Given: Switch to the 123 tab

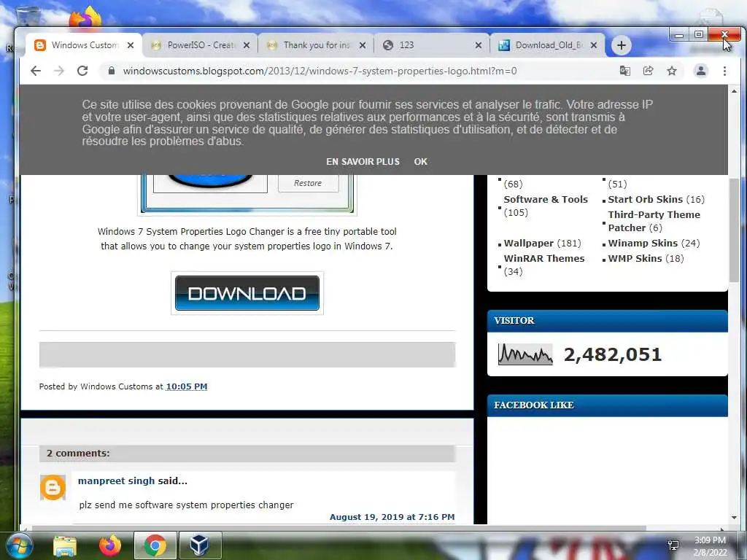Looking at the screenshot, I should click(432, 45).
